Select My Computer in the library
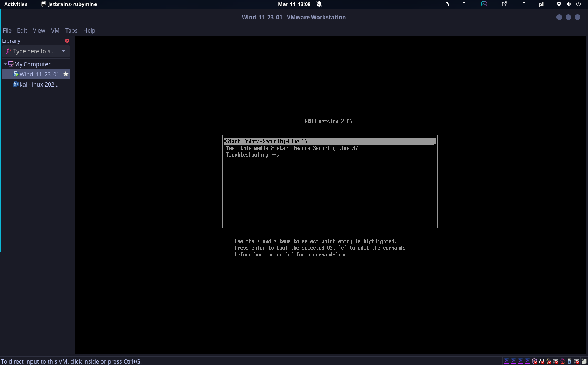588x365 pixels. pyautogui.click(x=33, y=64)
